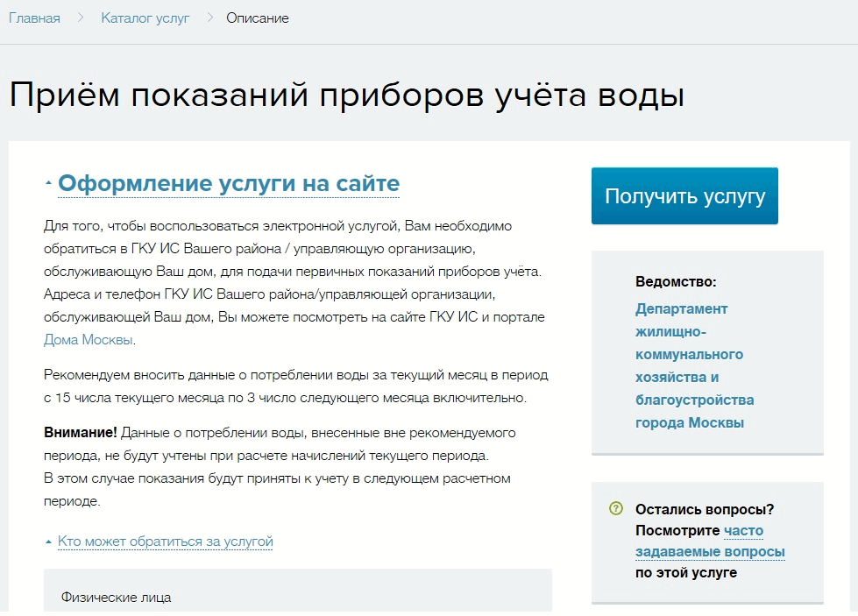The height and width of the screenshot is (616, 858).
Task: Click the small arrow before 'Кто может обратиться'
Action: click(x=48, y=542)
